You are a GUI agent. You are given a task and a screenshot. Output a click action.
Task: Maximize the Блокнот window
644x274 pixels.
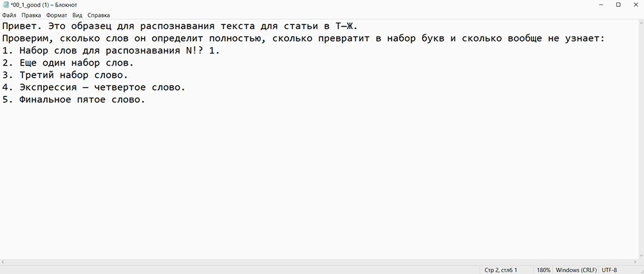(x=618, y=5)
